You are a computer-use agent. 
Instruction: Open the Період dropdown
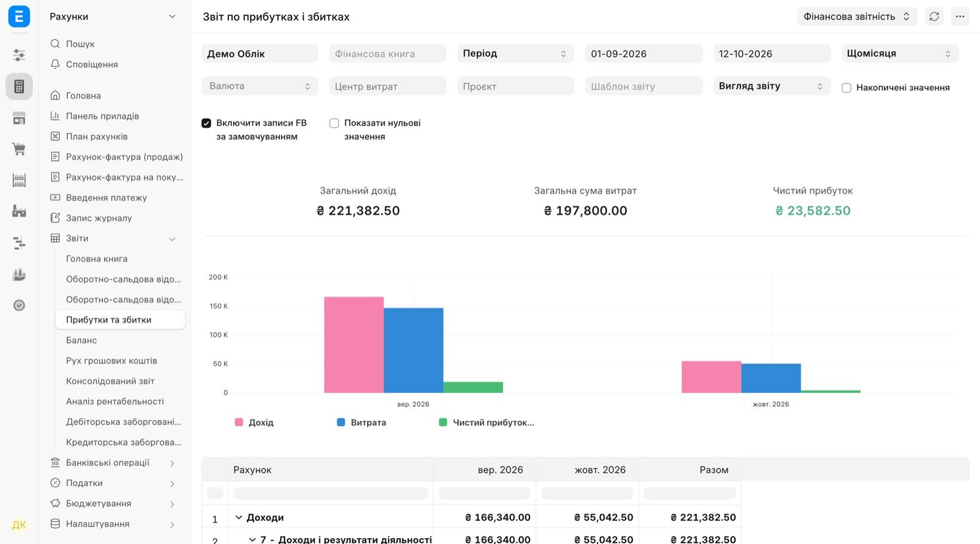click(515, 53)
